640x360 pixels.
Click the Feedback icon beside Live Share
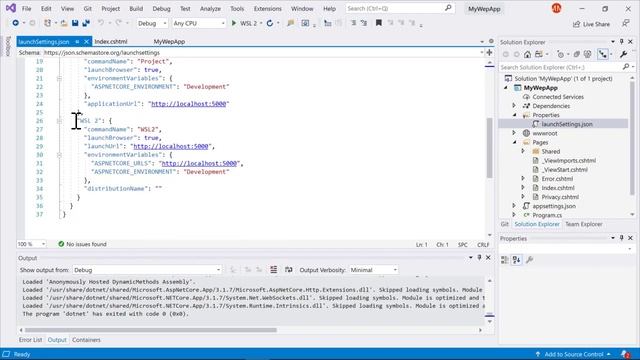click(626, 24)
